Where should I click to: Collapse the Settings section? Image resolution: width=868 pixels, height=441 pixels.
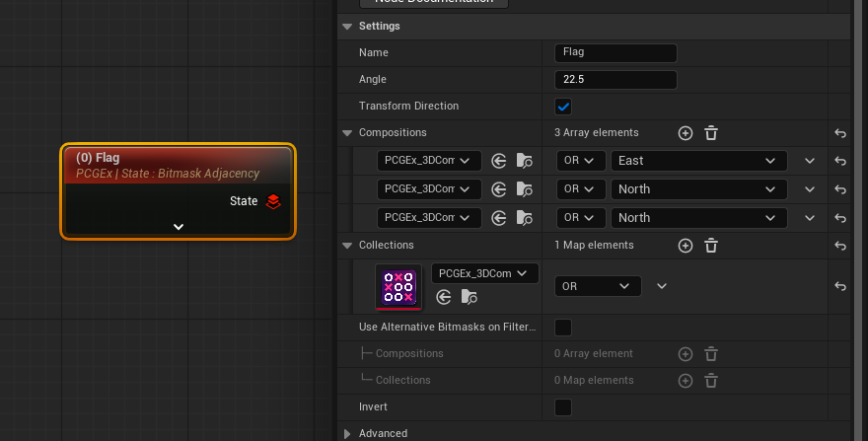(347, 26)
